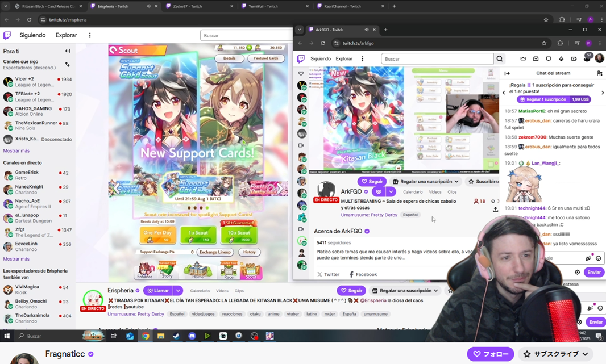The width and height of the screenshot is (606, 364).
Task: Expand the サブスクライブ subscribe dropdown
Action: (585, 354)
